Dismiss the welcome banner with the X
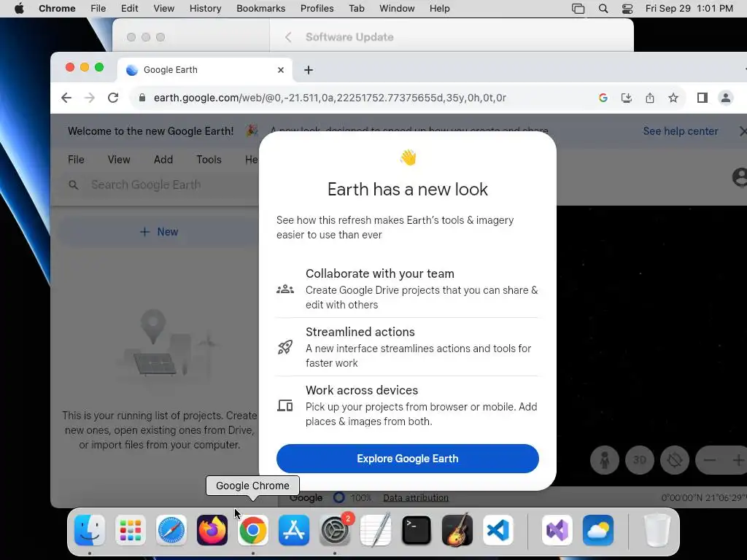This screenshot has height=560, width=747. (742, 131)
